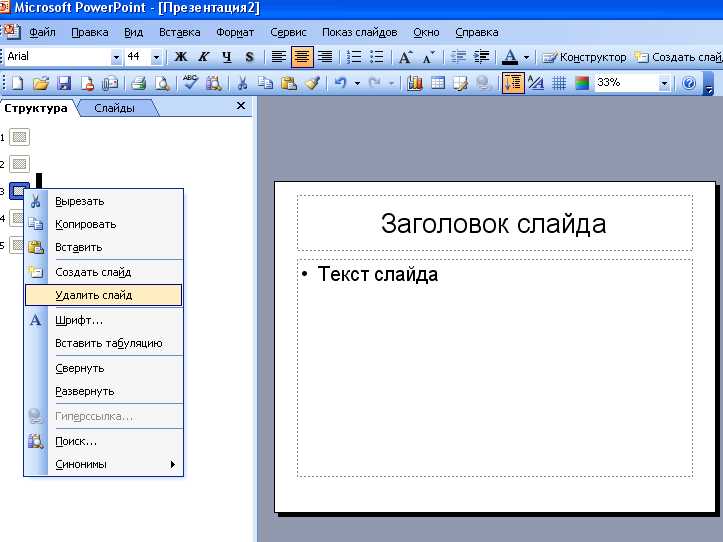Toggle center text alignment

click(302, 58)
